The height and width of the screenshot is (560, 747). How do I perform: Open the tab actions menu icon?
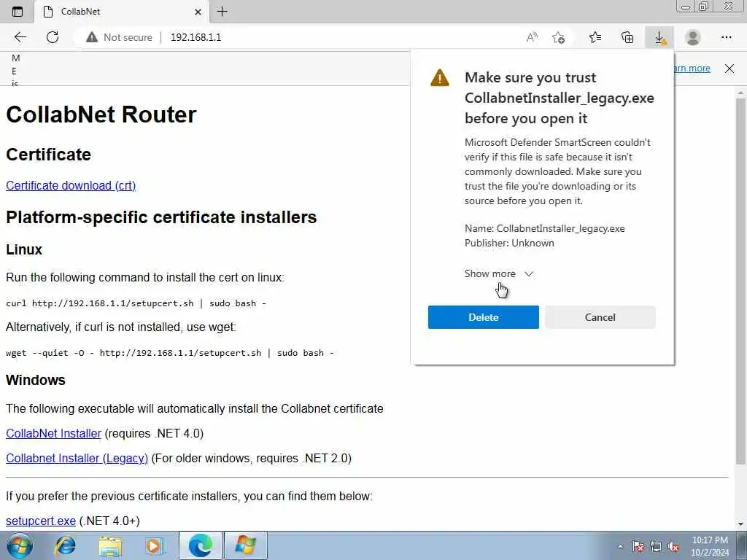click(x=18, y=12)
